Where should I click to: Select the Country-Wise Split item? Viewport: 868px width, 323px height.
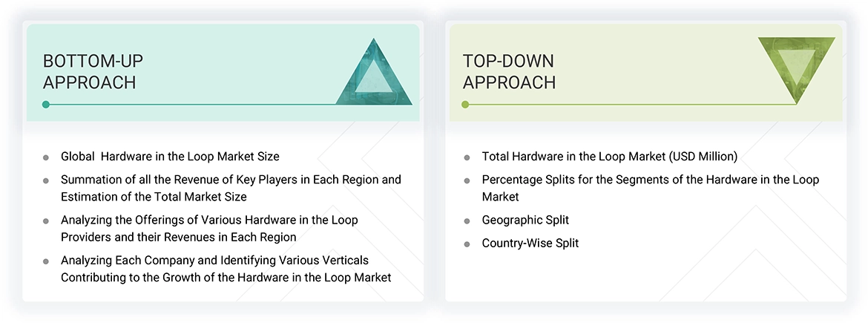(x=530, y=243)
